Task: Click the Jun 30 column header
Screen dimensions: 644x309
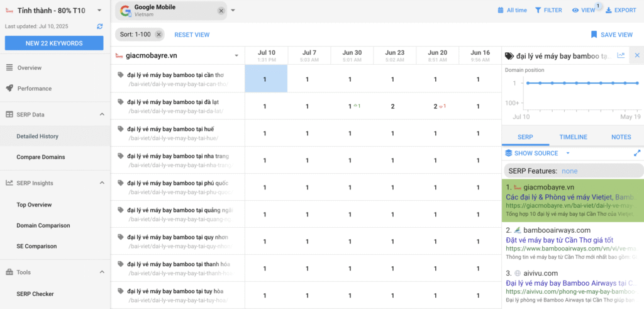Action: point(352,55)
